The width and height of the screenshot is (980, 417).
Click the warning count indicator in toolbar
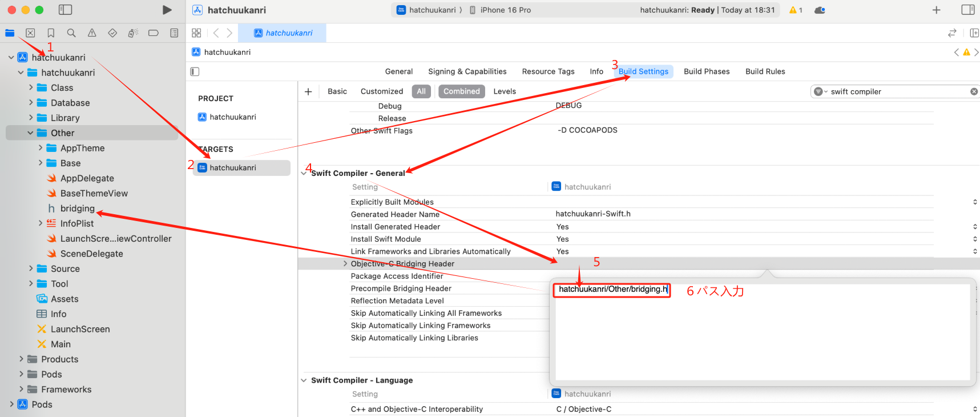[x=796, y=10]
